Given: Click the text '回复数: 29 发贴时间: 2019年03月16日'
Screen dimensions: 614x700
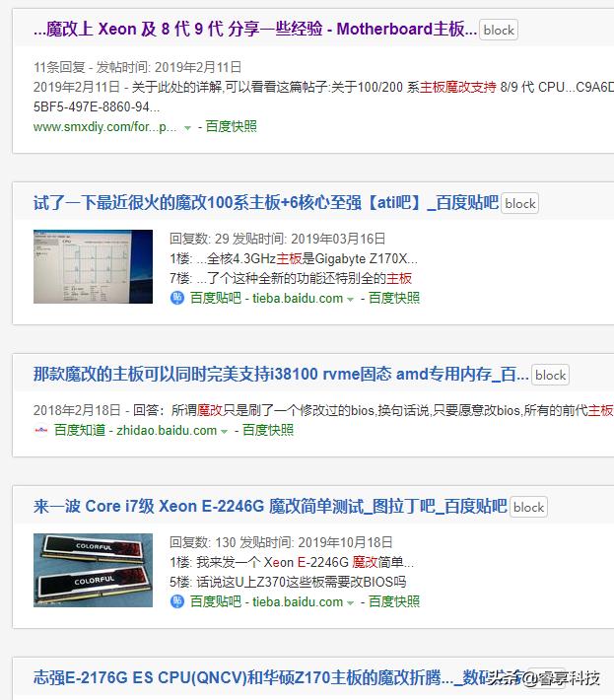Looking at the screenshot, I should (x=277, y=240).
